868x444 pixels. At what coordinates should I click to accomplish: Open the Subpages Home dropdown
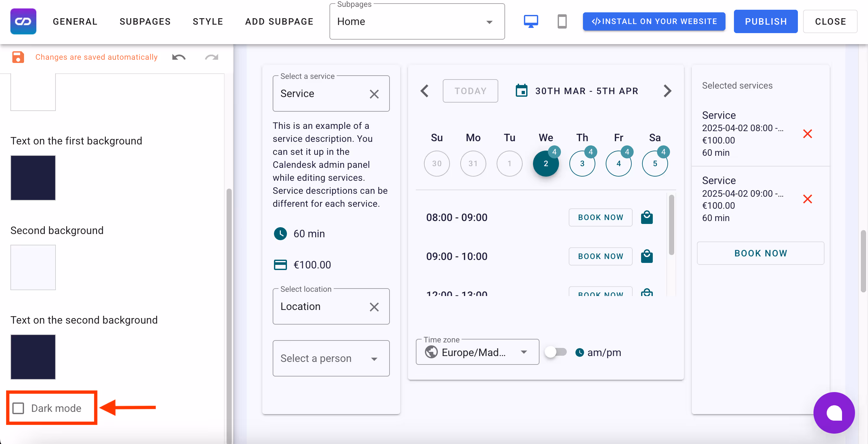pos(417,21)
